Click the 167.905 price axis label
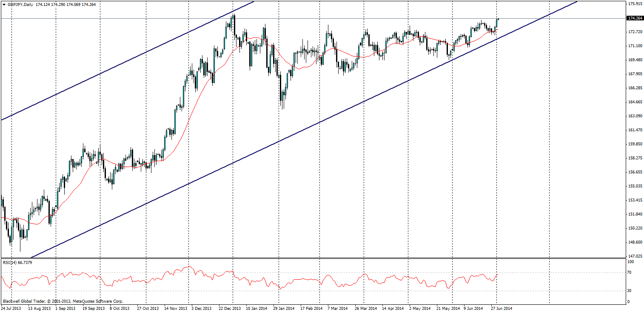Viewport: 644px width, 312px height. click(635, 74)
